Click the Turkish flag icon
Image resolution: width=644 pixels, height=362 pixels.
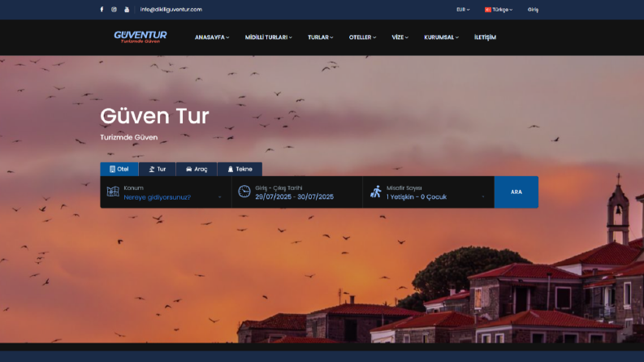(x=487, y=10)
